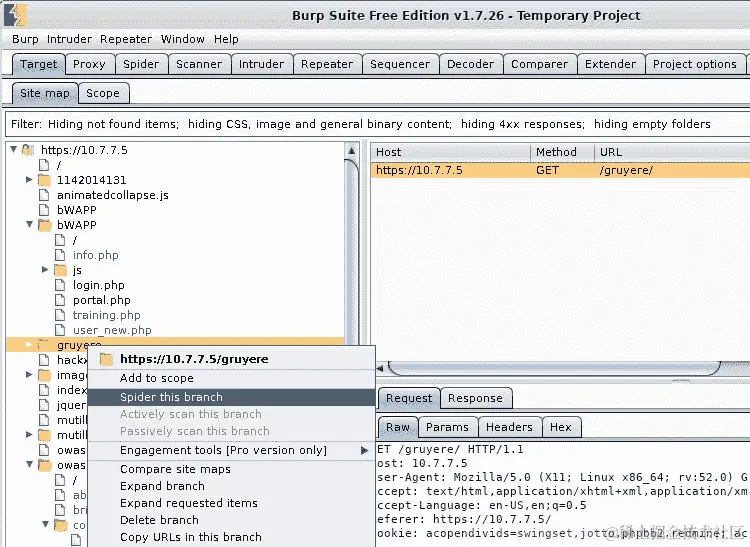
Task: Switch to the Response tab
Action: pos(475,398)
